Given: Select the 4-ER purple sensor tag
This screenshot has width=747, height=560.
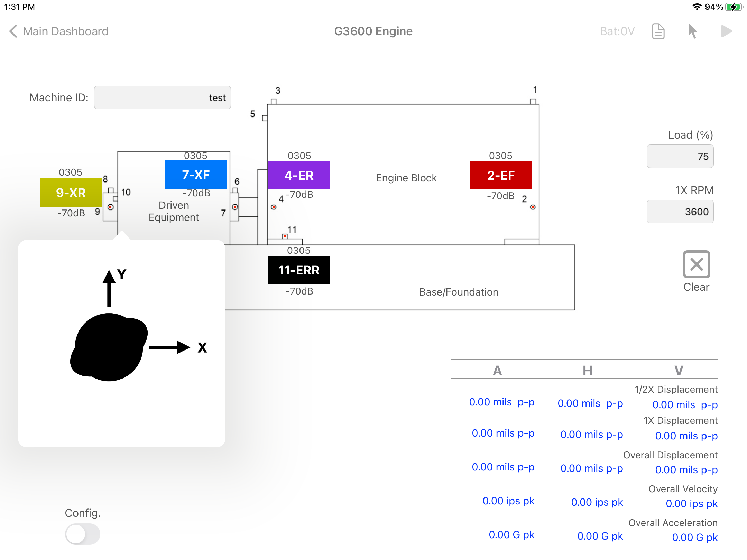Looking at the screenshot, I should (299, 175).
